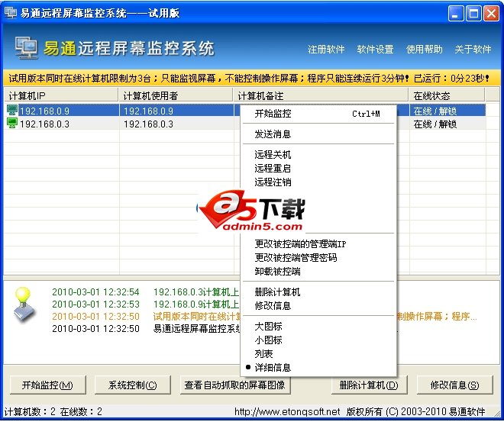Open 关于软件 in the header
This screenshot has width=504, height=422.
point(473,50)
